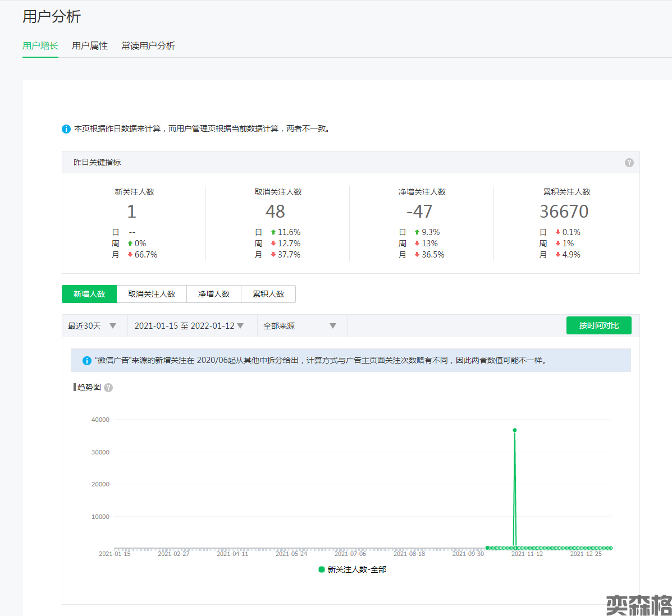This screenshot has height=616, width=672.
Task: Switch to 用户属性 tab
Action: click(90, 46)
